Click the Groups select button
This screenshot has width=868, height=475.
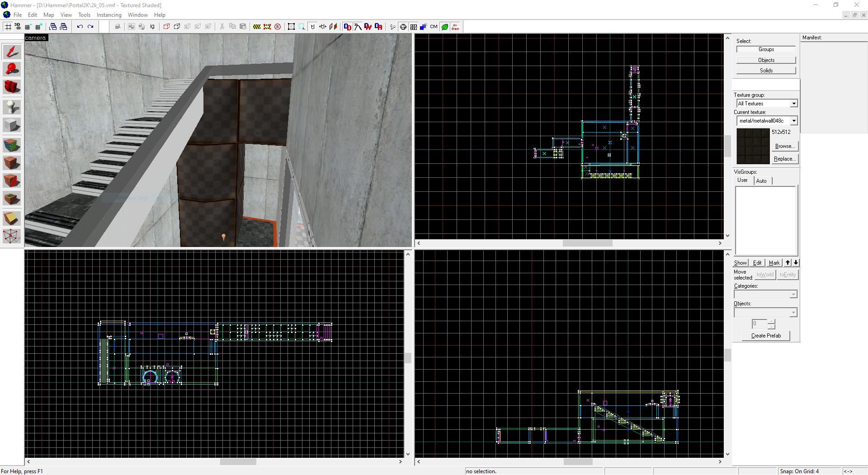pos(766,49)
